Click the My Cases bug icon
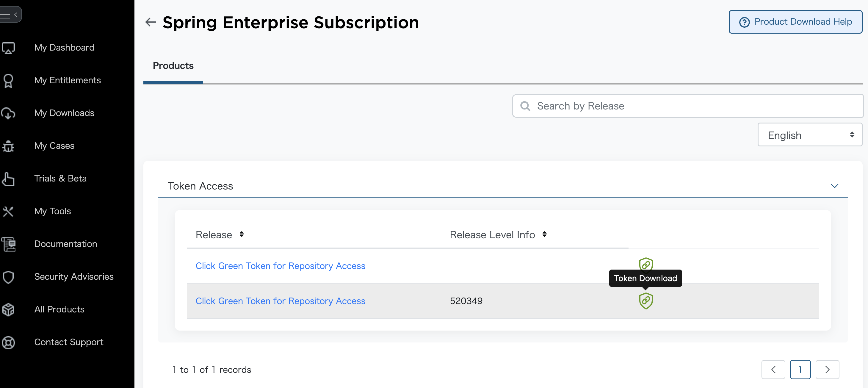 [8, 146]
